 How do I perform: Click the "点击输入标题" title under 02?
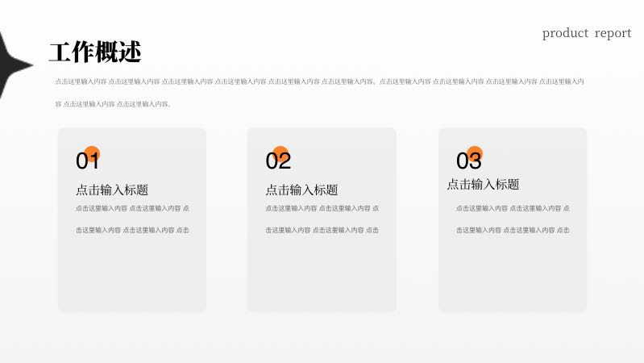[301, 190]
